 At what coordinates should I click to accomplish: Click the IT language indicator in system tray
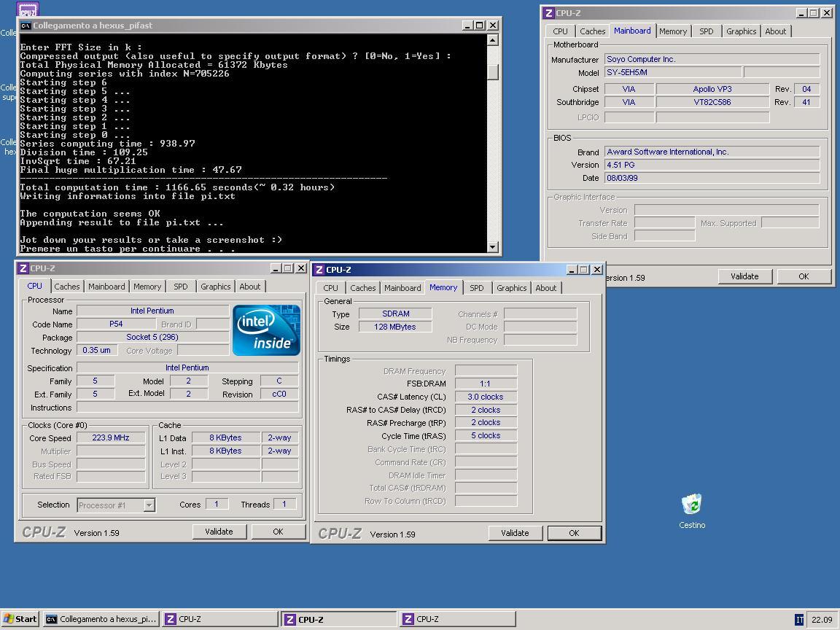(799, 620)
